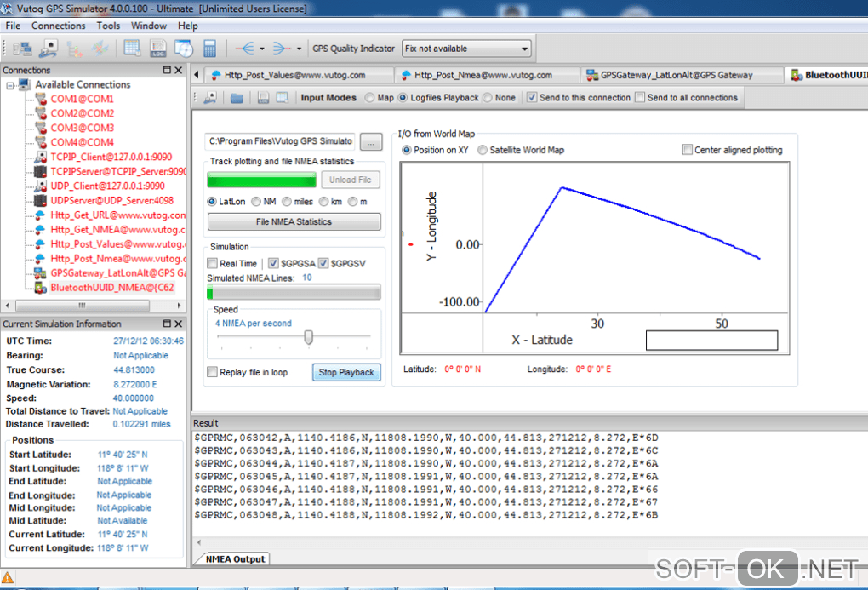The height and width of the screenshot is (590, 868).
Task: Switch to Http_Post_Values@www.vutog.com tab
Action: pos(299,75)
